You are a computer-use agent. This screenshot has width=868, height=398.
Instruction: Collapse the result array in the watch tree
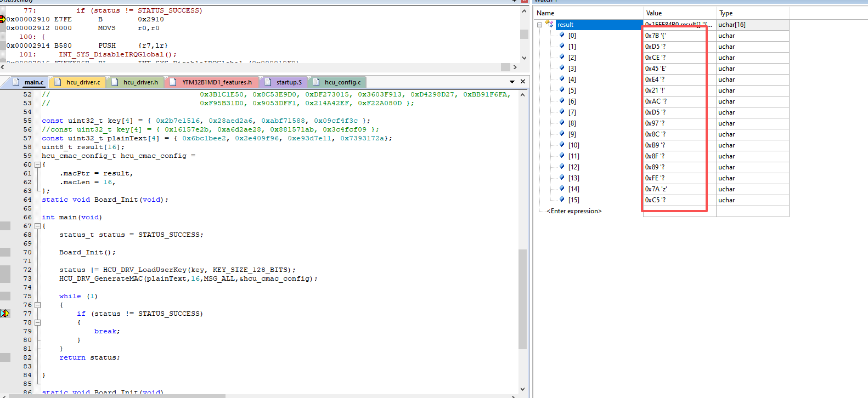click(540, 25)
